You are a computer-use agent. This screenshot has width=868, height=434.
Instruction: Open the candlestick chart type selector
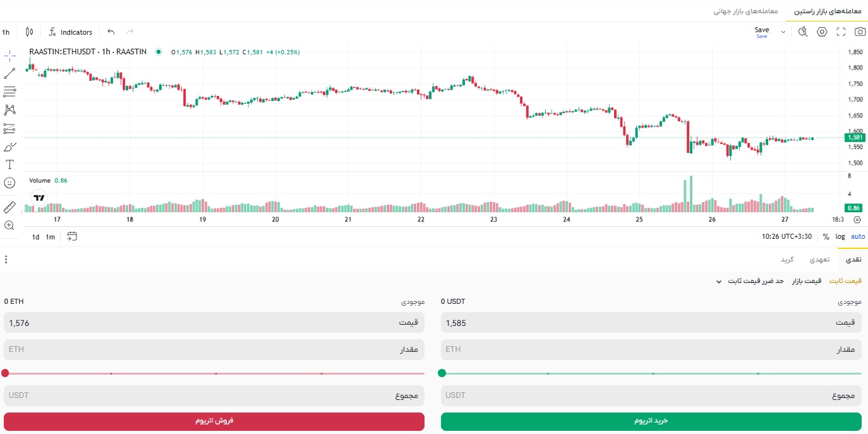pos(30,32)
